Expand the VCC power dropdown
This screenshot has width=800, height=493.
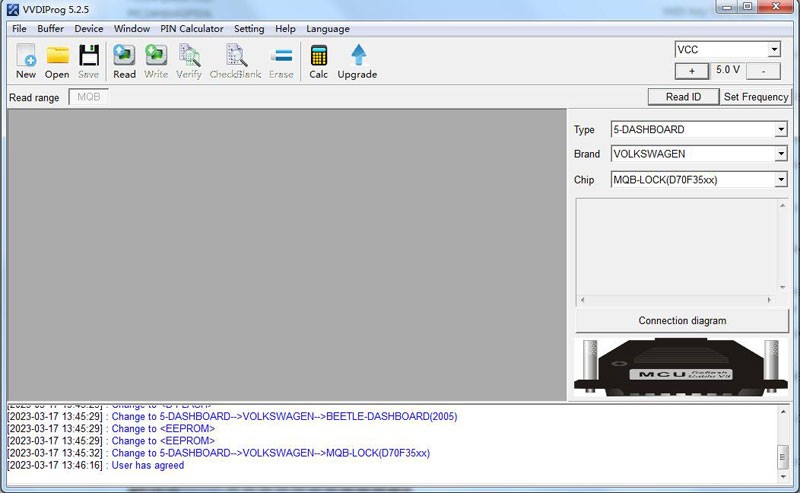pos(774,50)
